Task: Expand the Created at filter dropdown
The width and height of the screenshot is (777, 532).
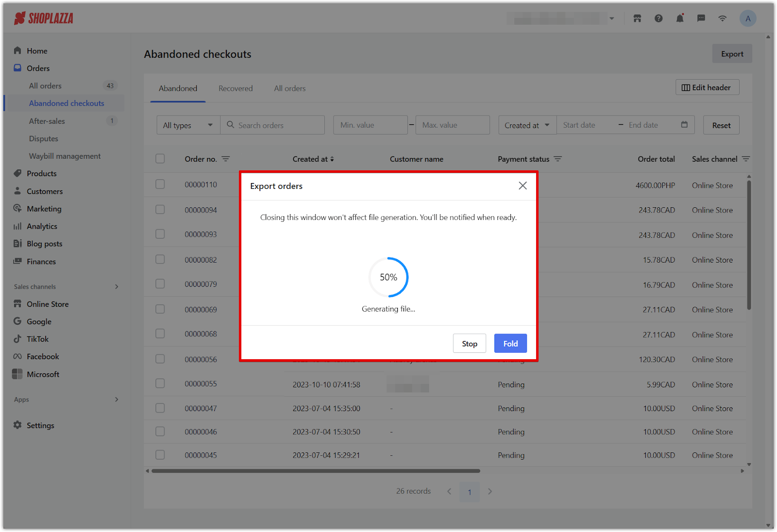Action: coord(527,125)
